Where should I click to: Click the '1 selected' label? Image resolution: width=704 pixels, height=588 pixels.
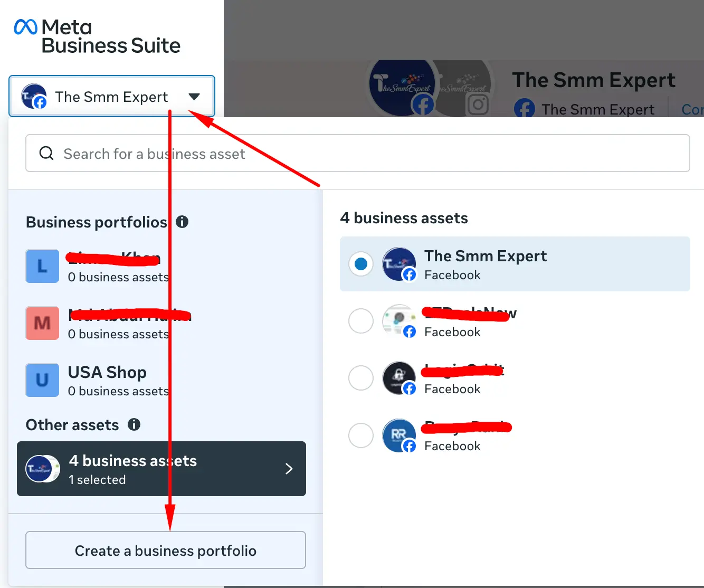[98, 480]
